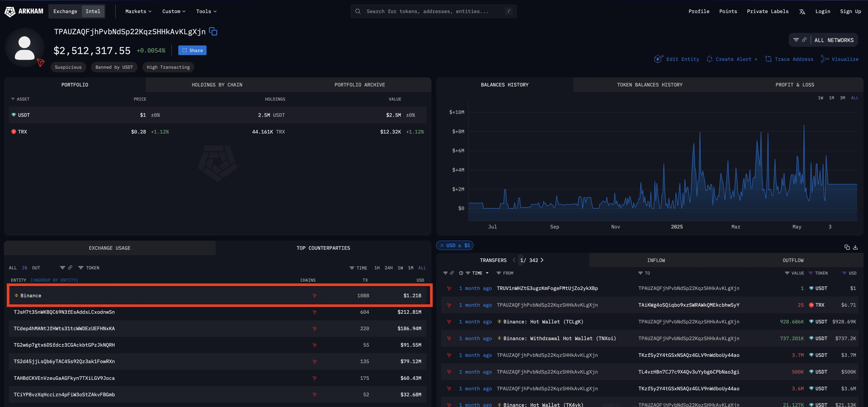Screen dimensions: 868x407
Task: Switch to the INFLOW tab
Action: pos(656,260)
